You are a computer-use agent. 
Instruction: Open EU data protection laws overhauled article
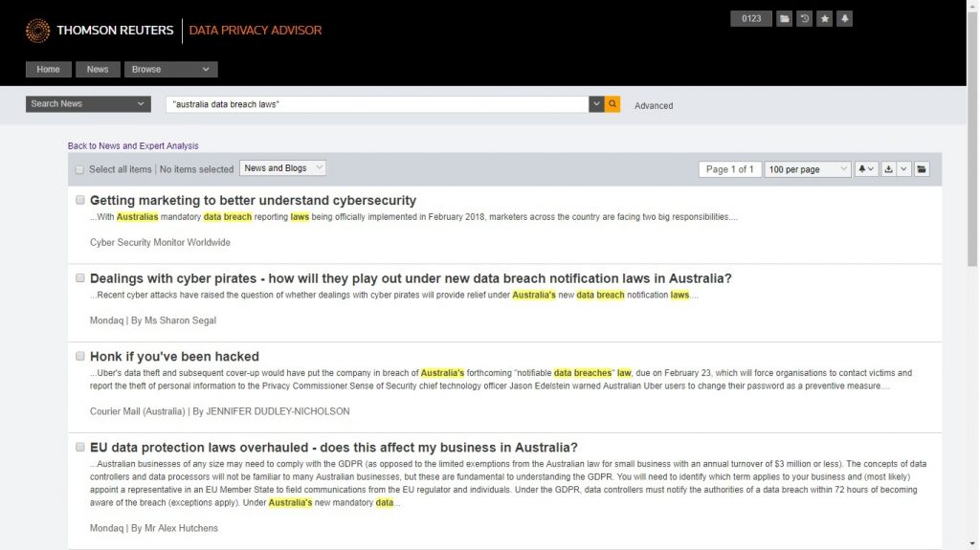(334, 448)
